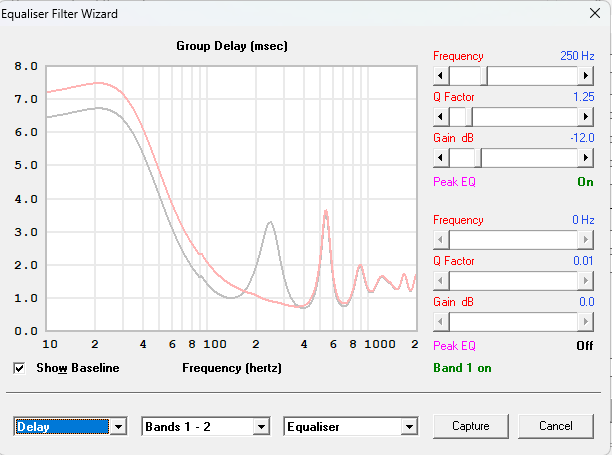
Task: Increase band 1 Frequency with right arrow
Action: click(585, 75)
